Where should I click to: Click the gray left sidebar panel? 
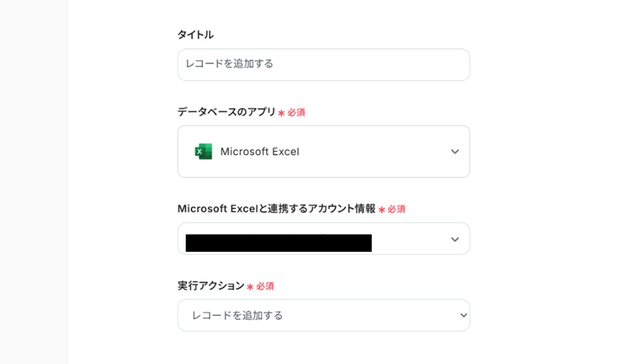(x=34, y=182)
